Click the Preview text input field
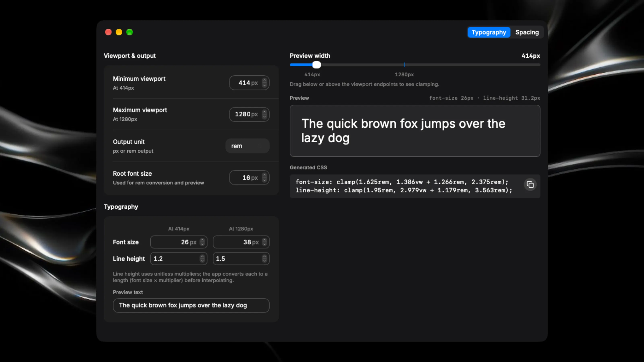Image resolution: width=644 pixels, height=362 pixels. click(x=191, y=305)
